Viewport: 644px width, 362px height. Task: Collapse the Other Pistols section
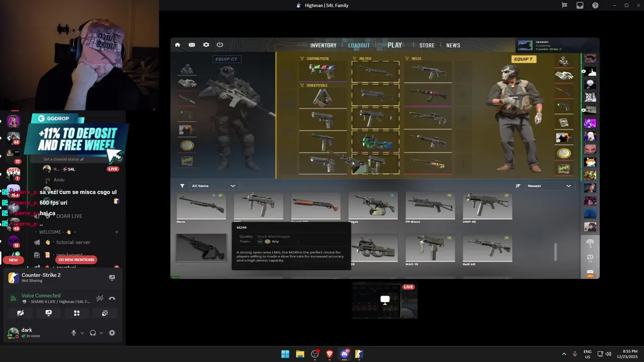[302, 85]
